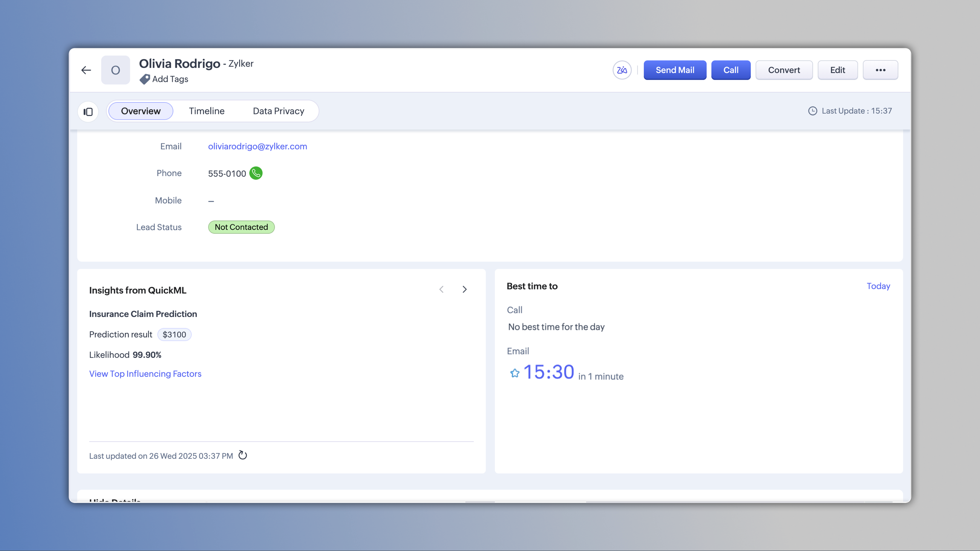
Task: Open View Top Influencing Factors link
Action: tap(145, 374)
